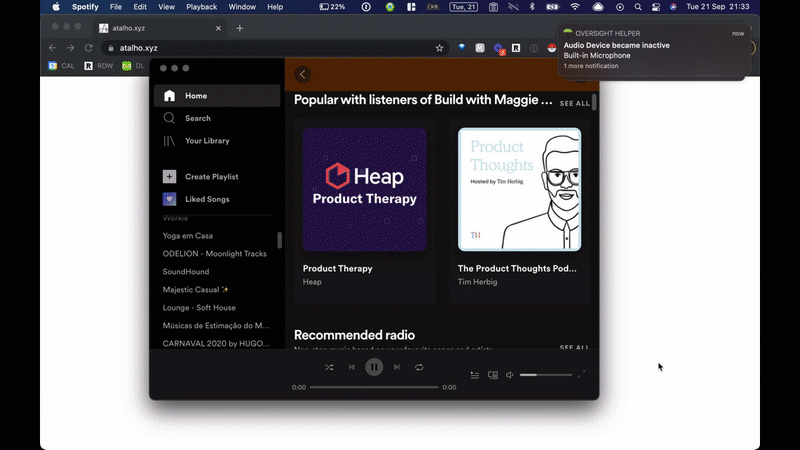Open the Help menu
The image size is (800, 450).
(x=275, y=7)
